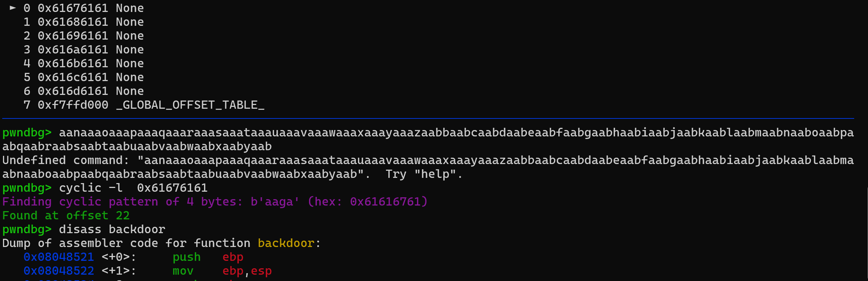Image resolution: width=868 pixels, height=281 pixels.
Task: Click the Undefined command error message
Action: 428,167
